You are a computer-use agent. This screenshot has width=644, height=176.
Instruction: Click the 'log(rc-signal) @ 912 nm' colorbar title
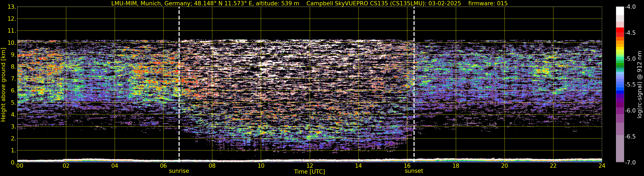640,85
